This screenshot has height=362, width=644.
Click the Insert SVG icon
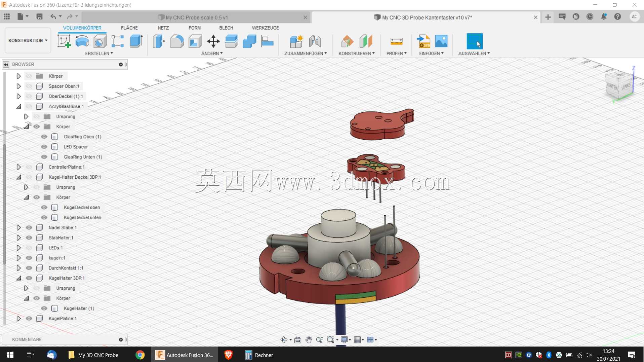click(x=423, y=41)
